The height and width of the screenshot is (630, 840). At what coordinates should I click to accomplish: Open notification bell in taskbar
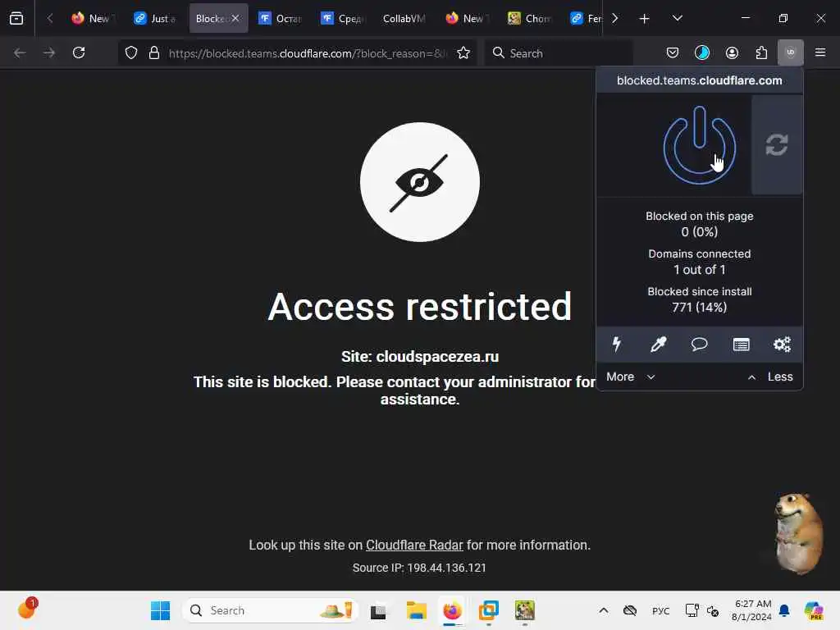[x=784, y=610]
